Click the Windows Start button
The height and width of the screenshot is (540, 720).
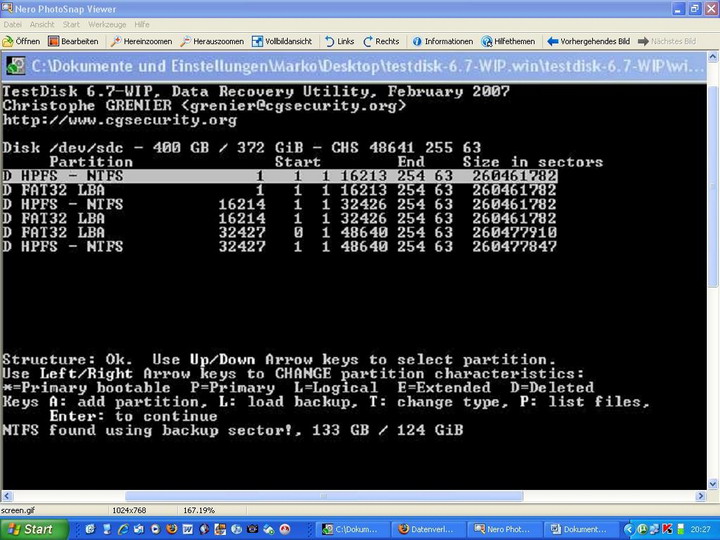click(34, 529)
